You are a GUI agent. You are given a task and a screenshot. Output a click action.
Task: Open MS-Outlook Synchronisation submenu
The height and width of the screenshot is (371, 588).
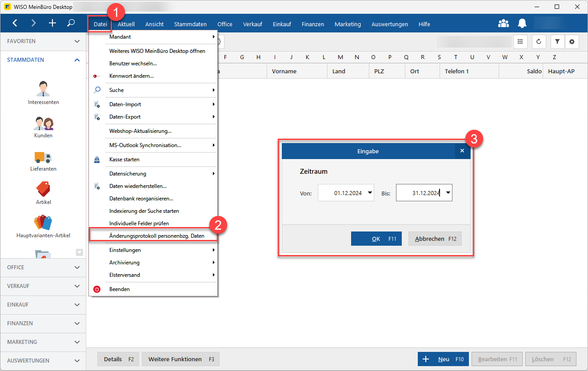pyautogui.click(x=153, y=145)
